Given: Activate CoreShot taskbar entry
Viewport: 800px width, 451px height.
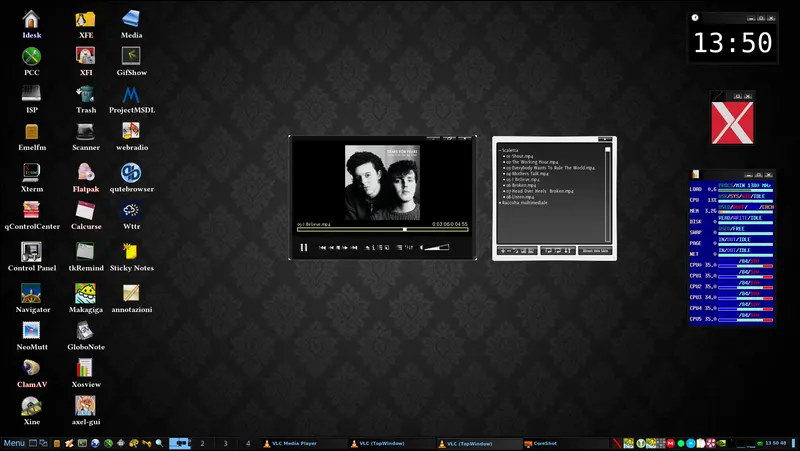Looking at the screenshot, I should click(566, 443).
